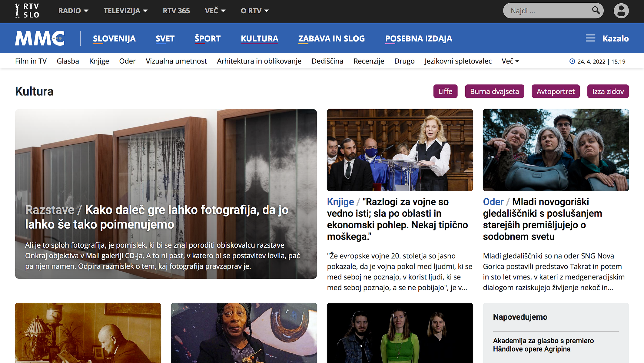Click the Razstave category label on featured story

[50, 210]
